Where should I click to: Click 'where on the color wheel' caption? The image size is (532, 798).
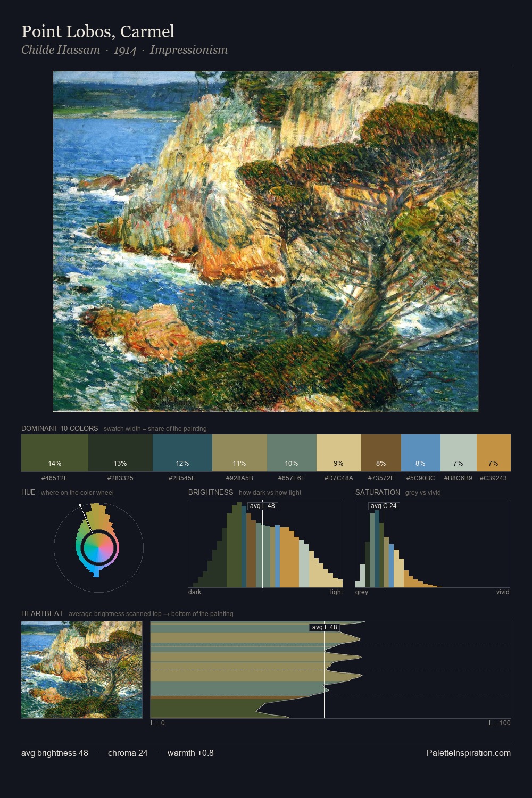point(77,493)
